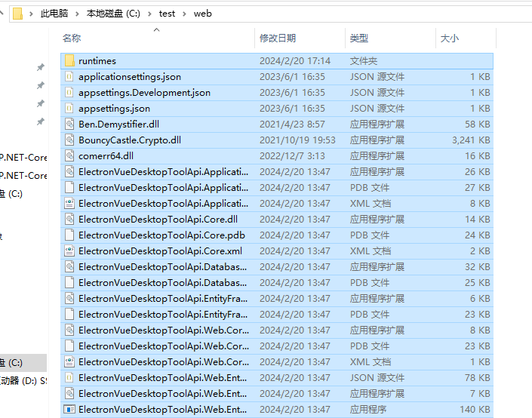Click the 2021/4/23 8:57 date cell
The width and height of the screenshot is (532, 418).
tap(292, 124)
